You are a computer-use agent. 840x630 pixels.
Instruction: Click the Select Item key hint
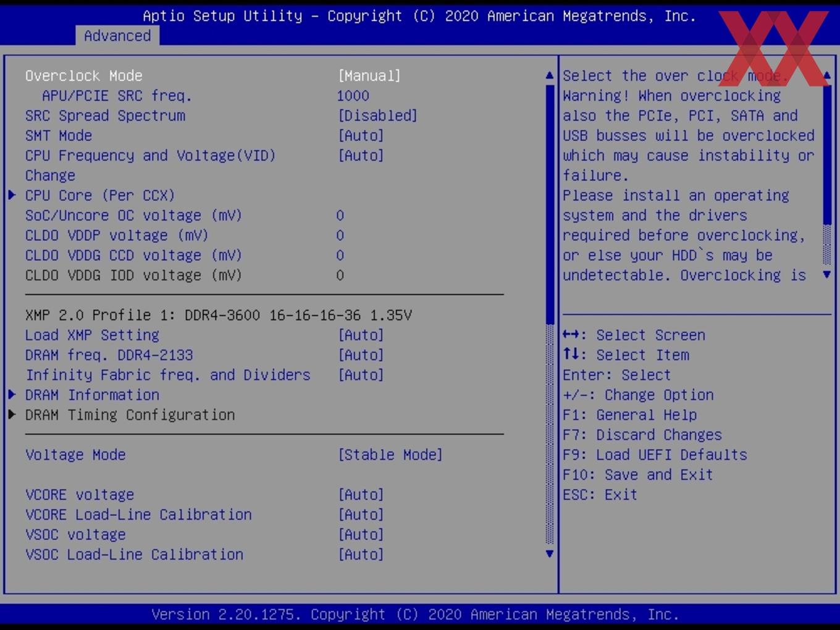(626, 355)
